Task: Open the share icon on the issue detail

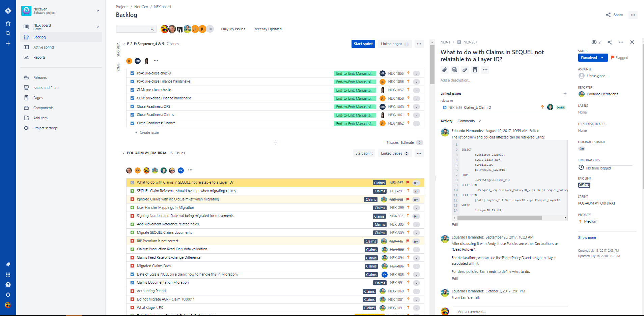Action: click(610, 42)
